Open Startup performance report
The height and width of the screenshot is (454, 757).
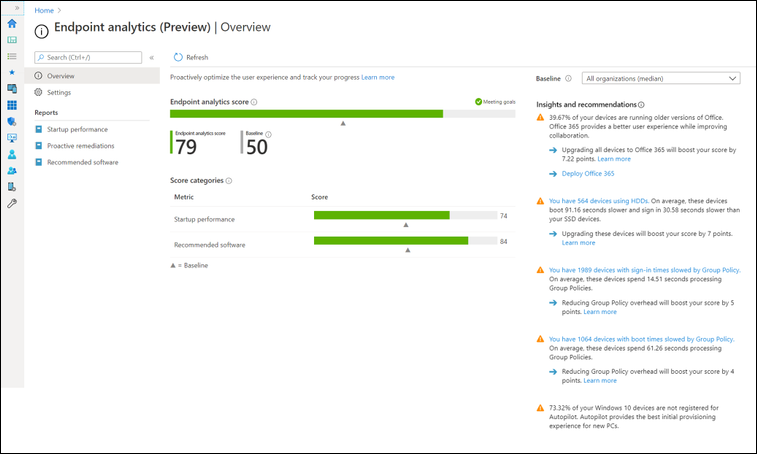tap(78, 129)
